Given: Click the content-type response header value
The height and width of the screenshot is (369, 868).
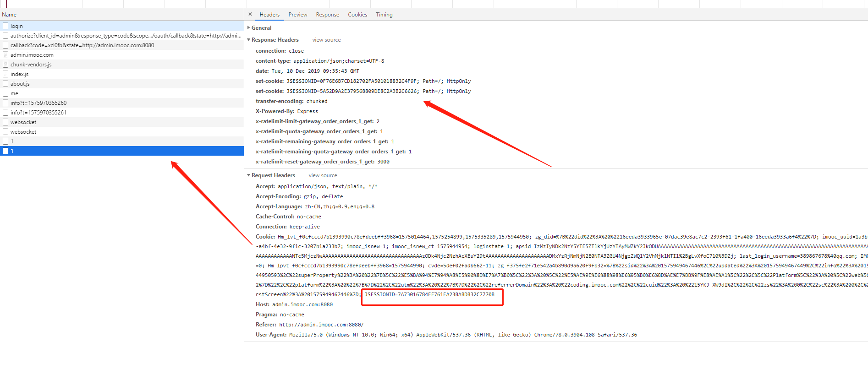Looking at the screenshot, I should 339,61.
